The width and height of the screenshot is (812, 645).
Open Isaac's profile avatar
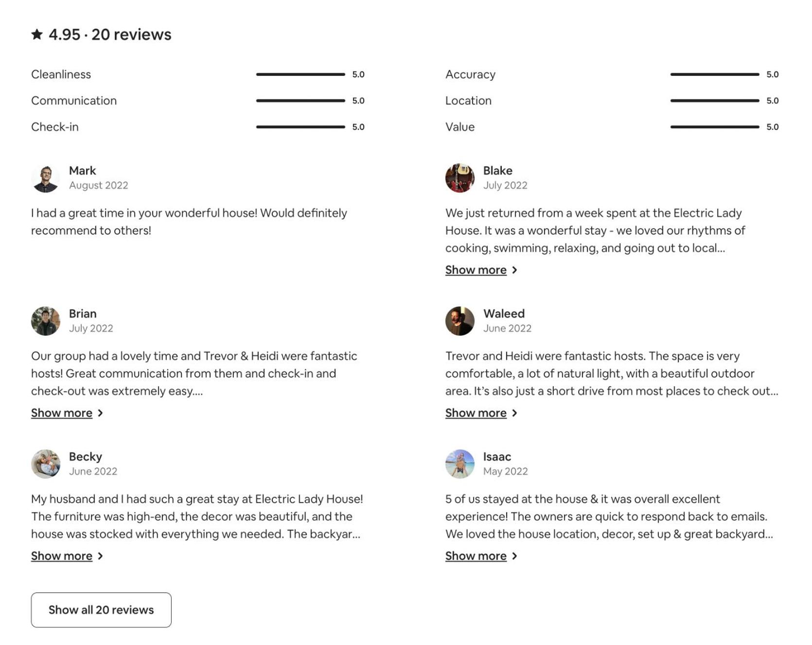click(460, 464)
